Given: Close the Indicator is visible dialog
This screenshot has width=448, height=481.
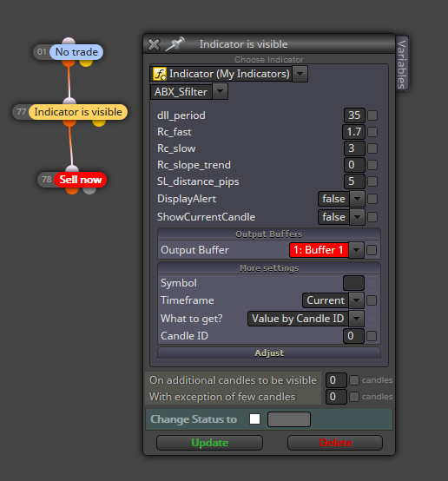Looking at the screenshot, I should pos(154,45).
